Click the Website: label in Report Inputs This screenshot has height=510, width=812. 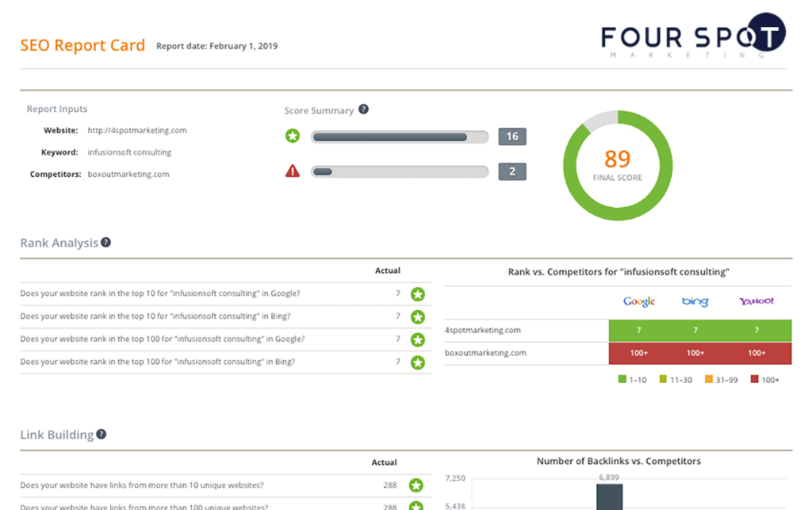coord(60,131)
